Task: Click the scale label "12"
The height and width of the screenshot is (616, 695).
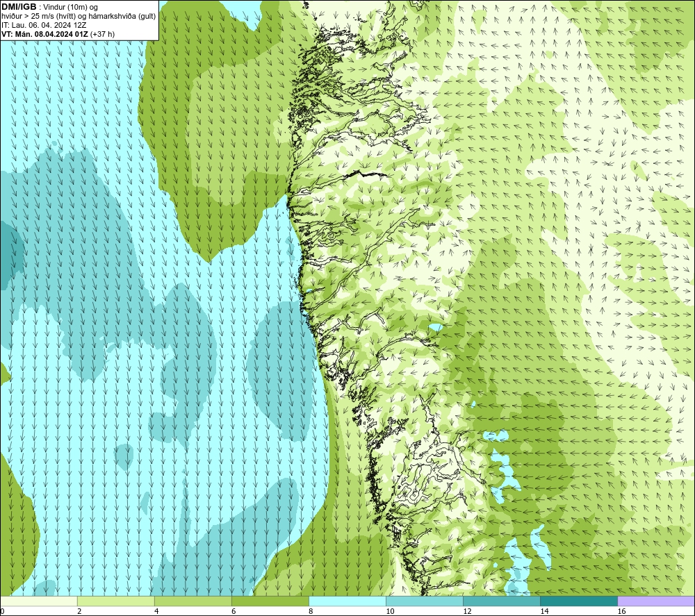Action: [x=467, y=612]
